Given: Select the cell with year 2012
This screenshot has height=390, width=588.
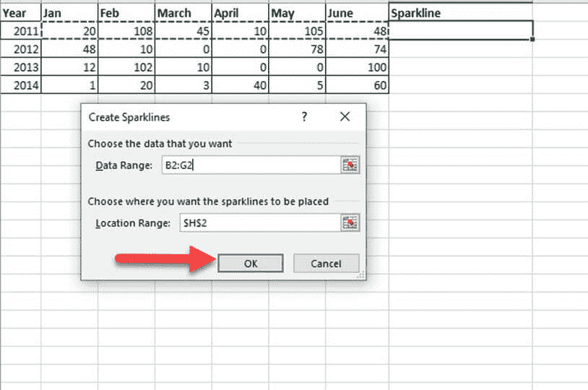Looking at the screenshot, I should coord(21,49).
